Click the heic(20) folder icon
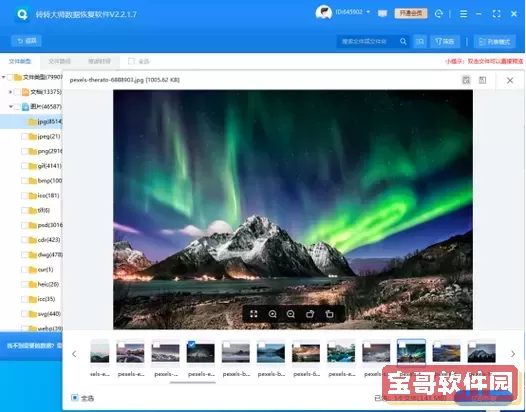 click(33, 285)
